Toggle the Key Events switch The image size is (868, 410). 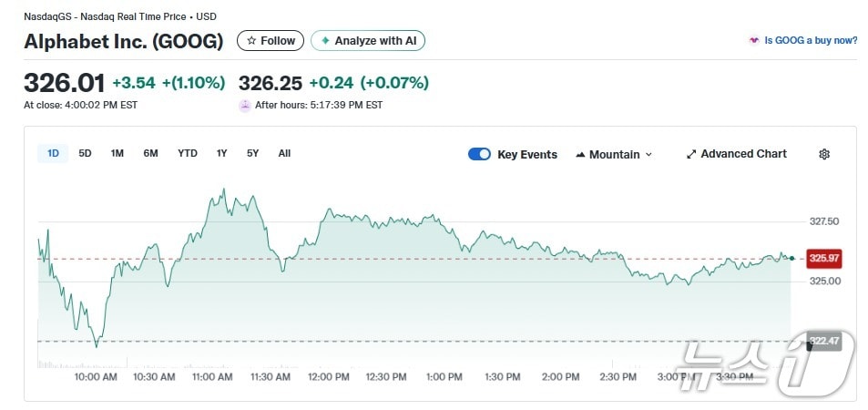479,154
